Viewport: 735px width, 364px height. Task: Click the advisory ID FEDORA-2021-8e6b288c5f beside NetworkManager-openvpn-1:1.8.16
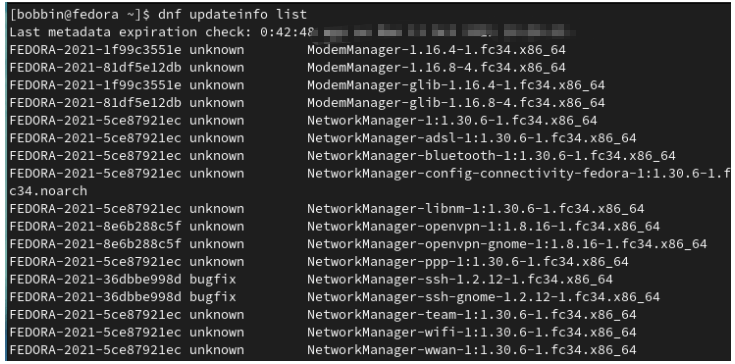[x=95, y=226]
